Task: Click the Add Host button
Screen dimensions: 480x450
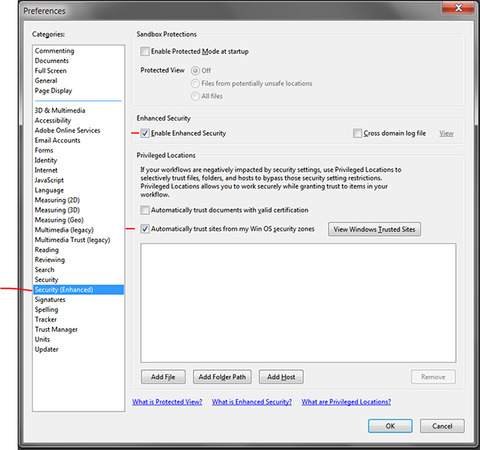Action: [281, 377]
